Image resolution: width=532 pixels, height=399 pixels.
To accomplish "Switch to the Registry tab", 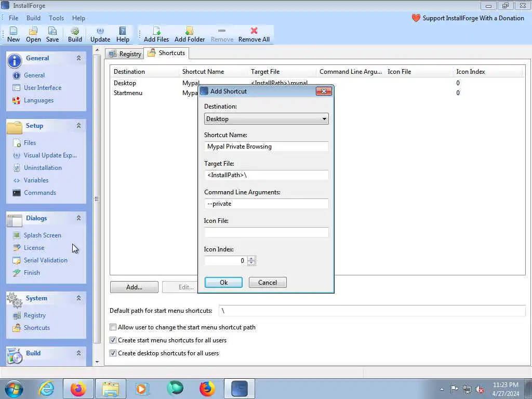I will [x=125, y=54].
